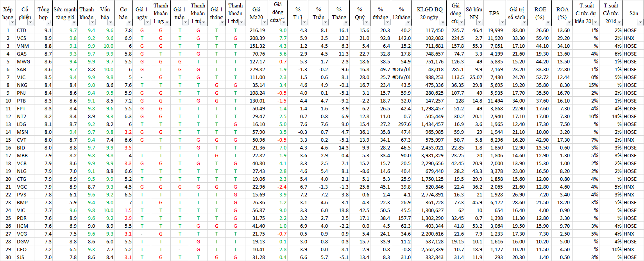644x261 pixels.
Task: Expand the Giá 1 tháng filter dropdown
Action: [x=222, y=23]
